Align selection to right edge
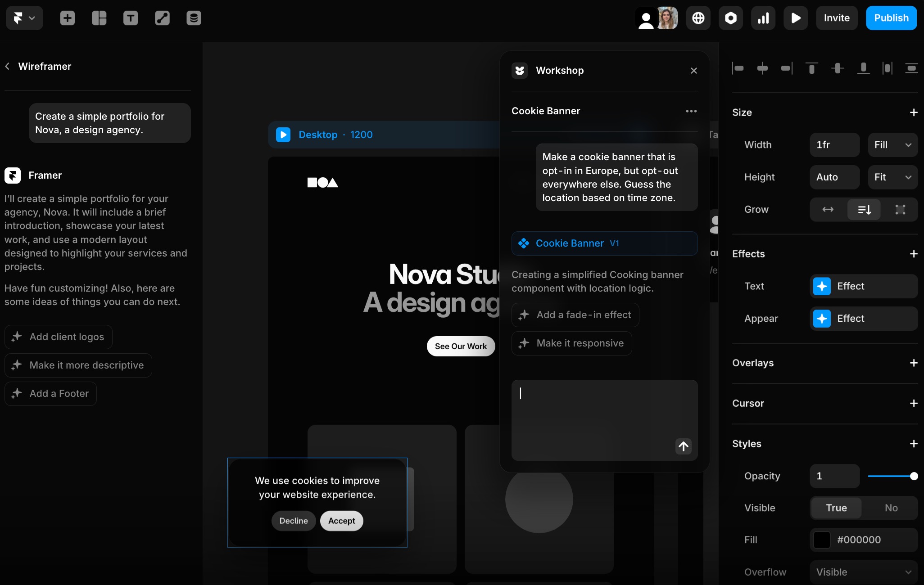Image resolution: width=924 pixels, height=585 pixels. (787, 68)
